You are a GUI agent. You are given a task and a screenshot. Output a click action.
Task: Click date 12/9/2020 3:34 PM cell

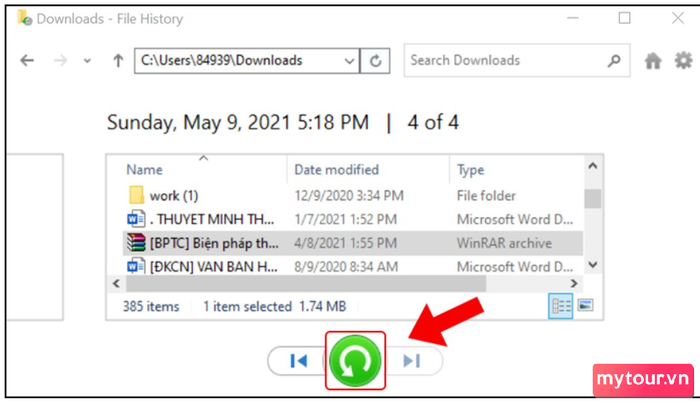349,196
